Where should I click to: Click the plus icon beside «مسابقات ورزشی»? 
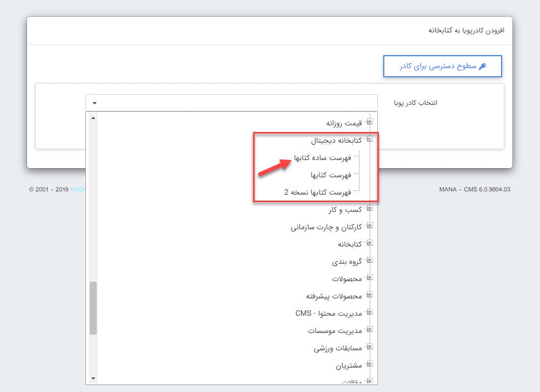click(x=370, y=348)
